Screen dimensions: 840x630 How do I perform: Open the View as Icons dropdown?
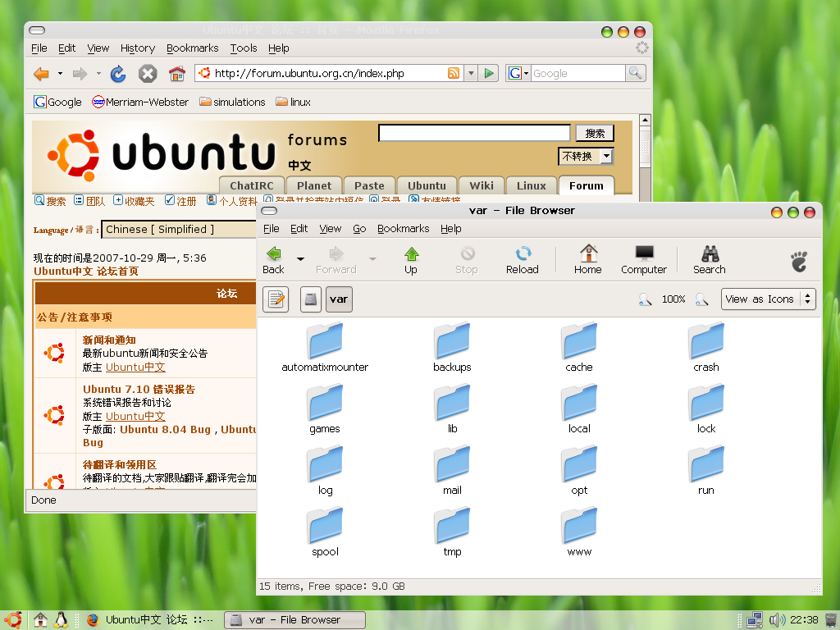coord(768,299)
